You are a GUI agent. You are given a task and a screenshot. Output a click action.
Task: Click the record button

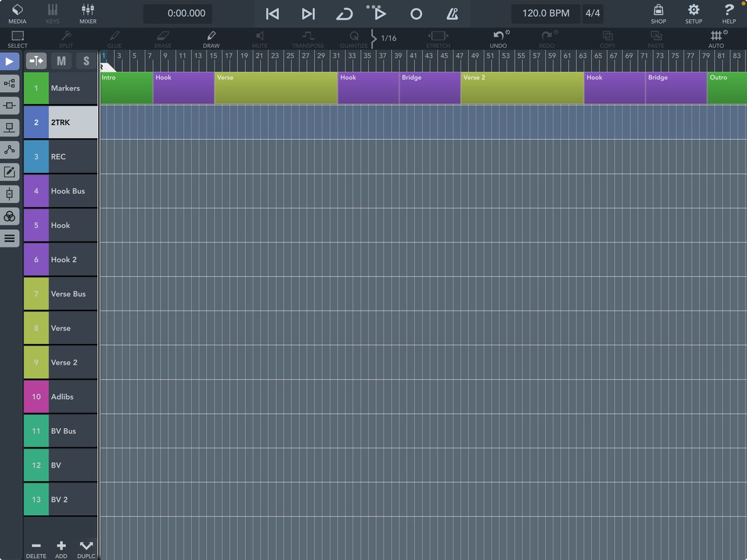click(416, 14)
